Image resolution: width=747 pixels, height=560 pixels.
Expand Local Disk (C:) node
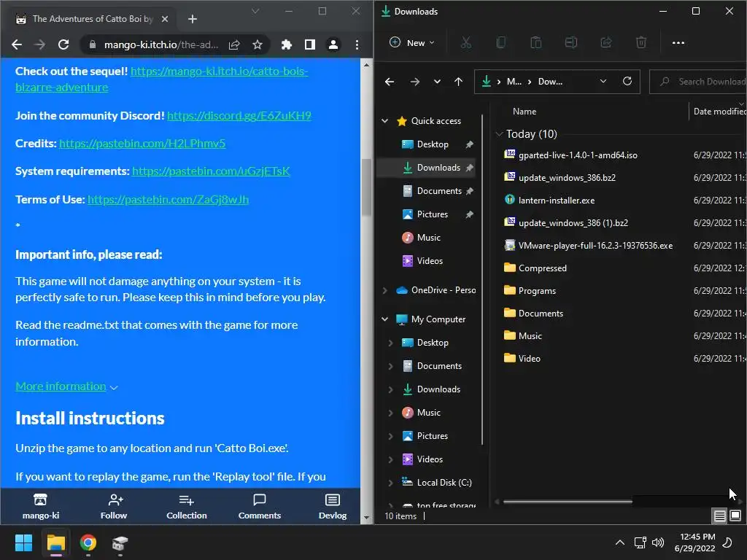coord(391,483)
